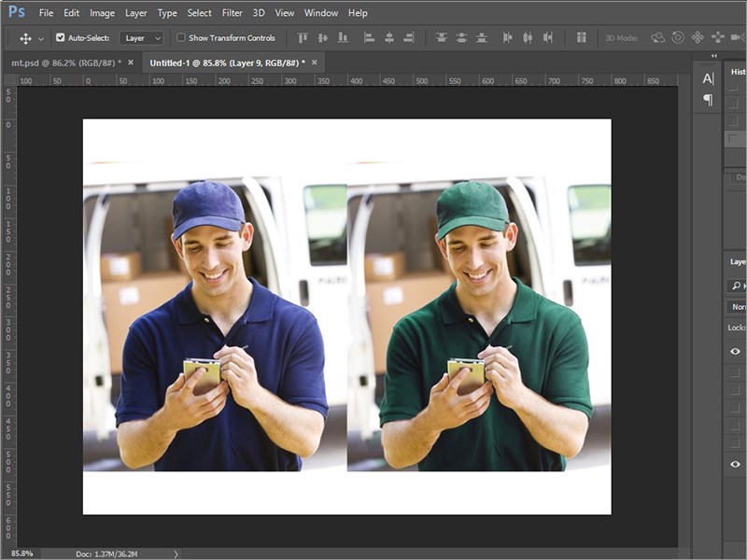Expand the status bar info arrow
747x560 pixels.
point(176,553)
